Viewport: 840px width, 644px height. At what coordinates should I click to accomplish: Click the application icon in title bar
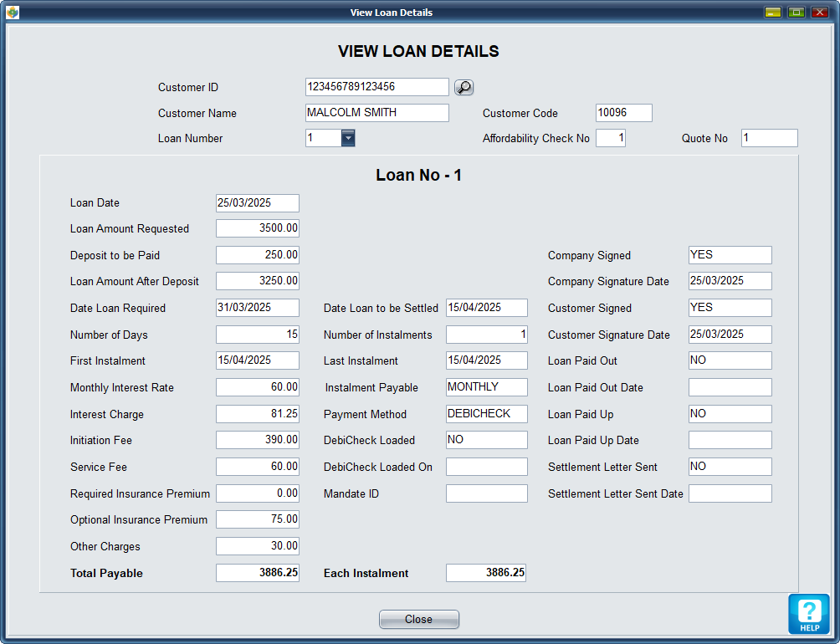pos(13,13)
